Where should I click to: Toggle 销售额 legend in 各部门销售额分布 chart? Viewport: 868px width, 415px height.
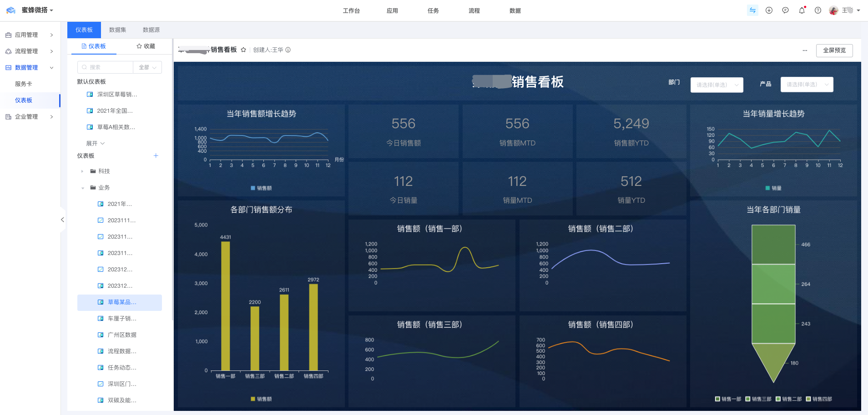point(261,399)
